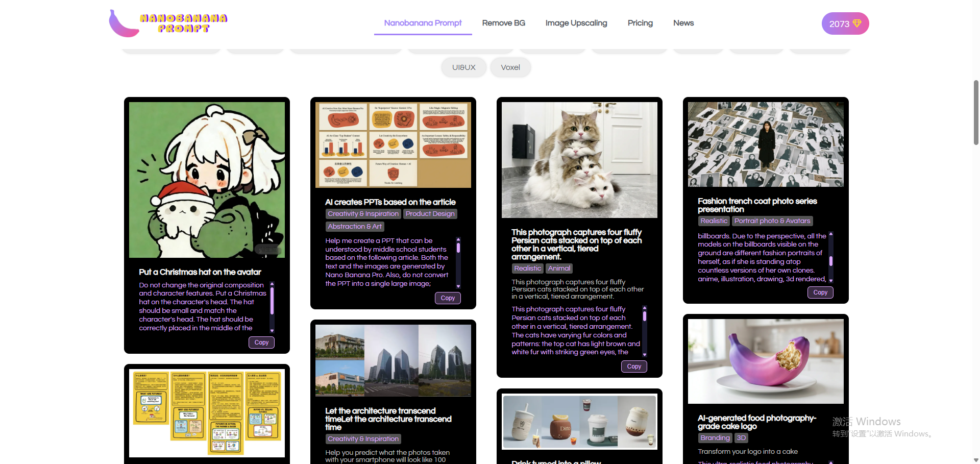
Task: Filter prompts by UI&UX category
Action: tap(463, 67)
